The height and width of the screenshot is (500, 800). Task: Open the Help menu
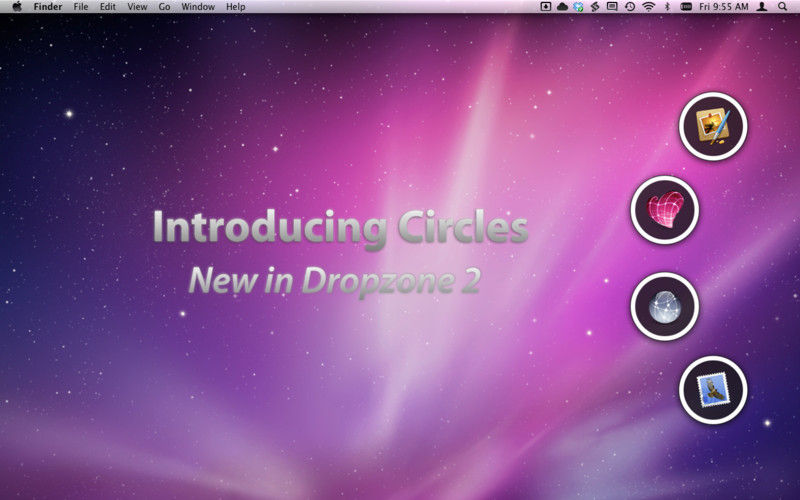[x=236, y=7]
